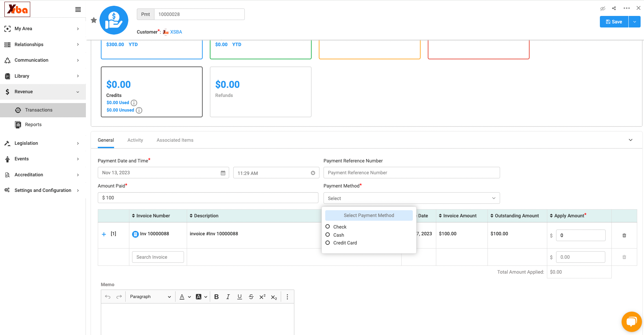Click the share icon at top right

pos(614,8)
